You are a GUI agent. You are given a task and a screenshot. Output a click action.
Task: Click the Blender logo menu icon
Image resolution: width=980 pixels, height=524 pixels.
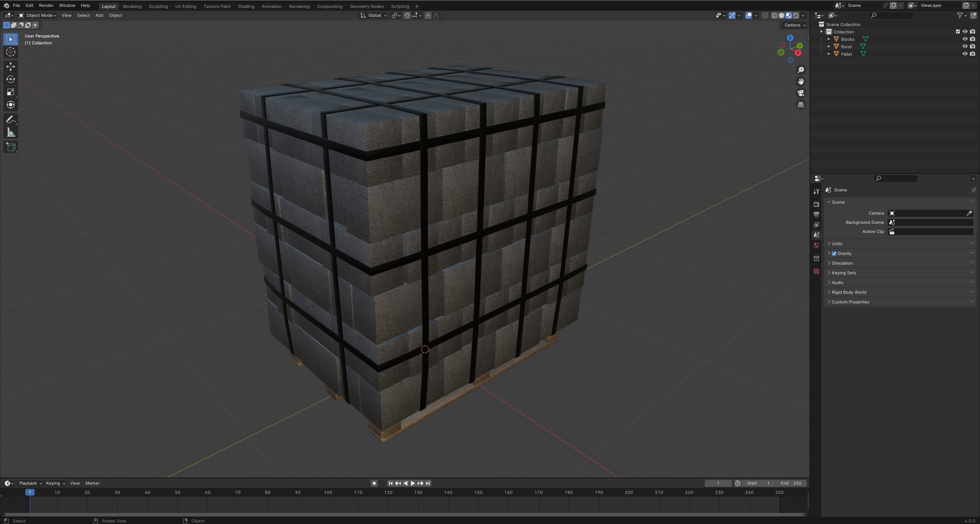coord(6,5)
